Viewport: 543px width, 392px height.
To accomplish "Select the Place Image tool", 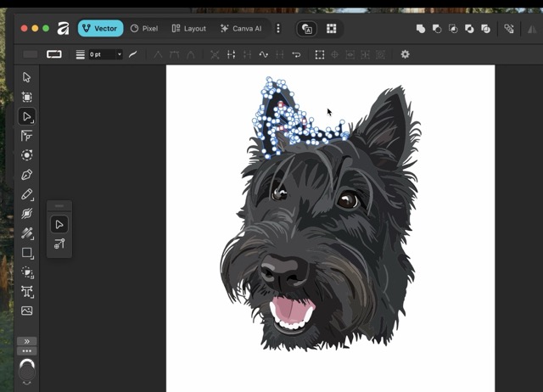I will click(26, 311).
